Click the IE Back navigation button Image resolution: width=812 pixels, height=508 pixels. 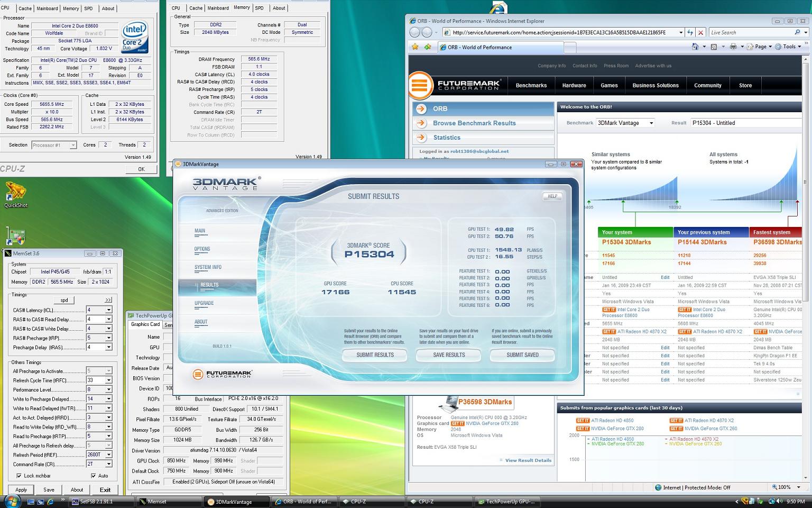coord(415,32)
